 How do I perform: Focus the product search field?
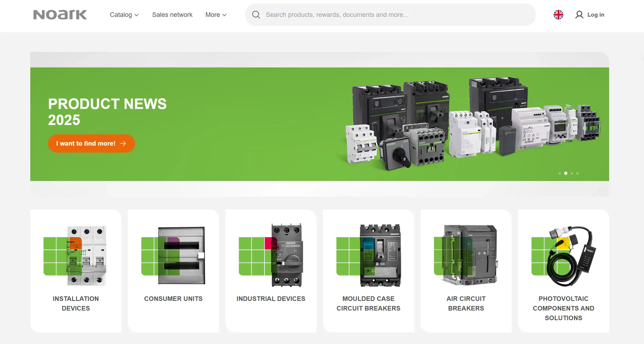[390, 15]
